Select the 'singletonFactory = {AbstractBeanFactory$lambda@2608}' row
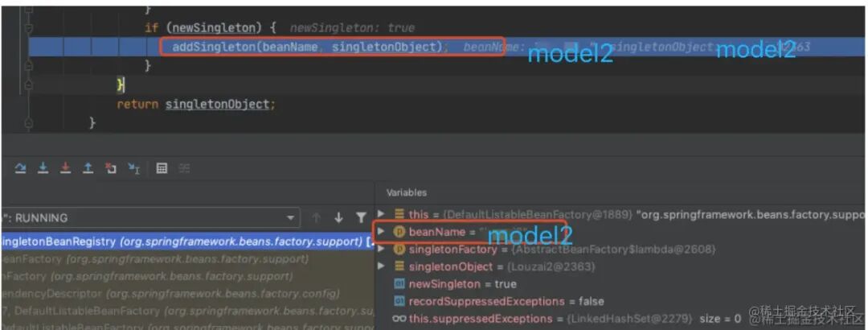 tap(621, 250)
